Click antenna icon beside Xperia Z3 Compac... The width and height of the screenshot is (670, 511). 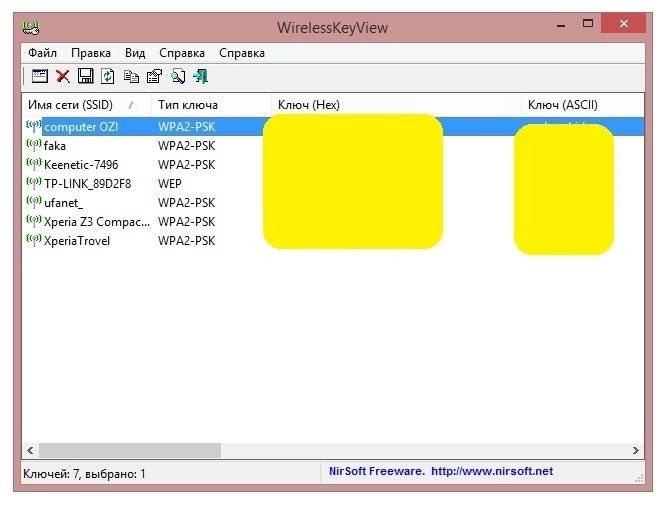(x=34, y=221)
